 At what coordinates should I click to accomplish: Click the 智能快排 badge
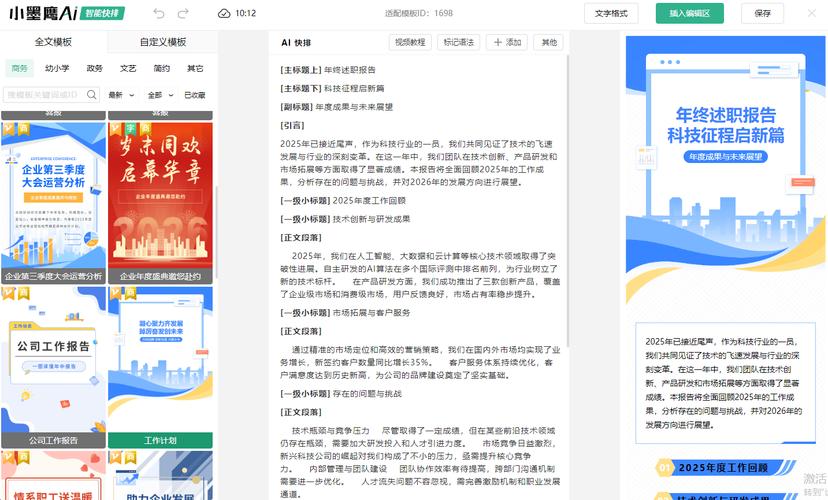point(102,13)
